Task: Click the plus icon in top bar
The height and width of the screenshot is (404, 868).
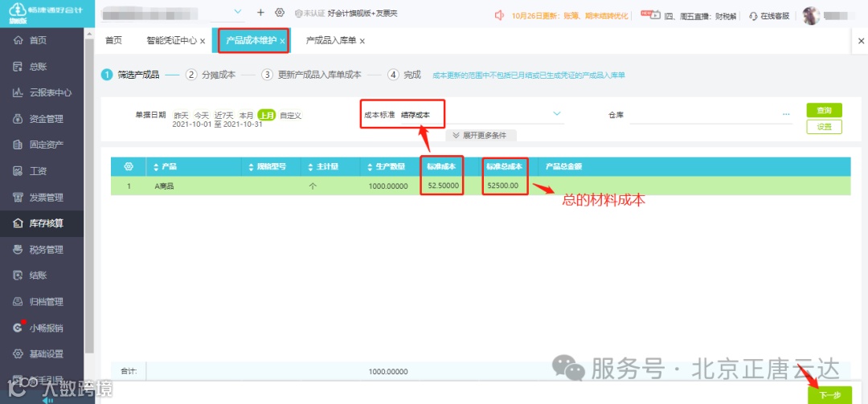Action: 260,13
